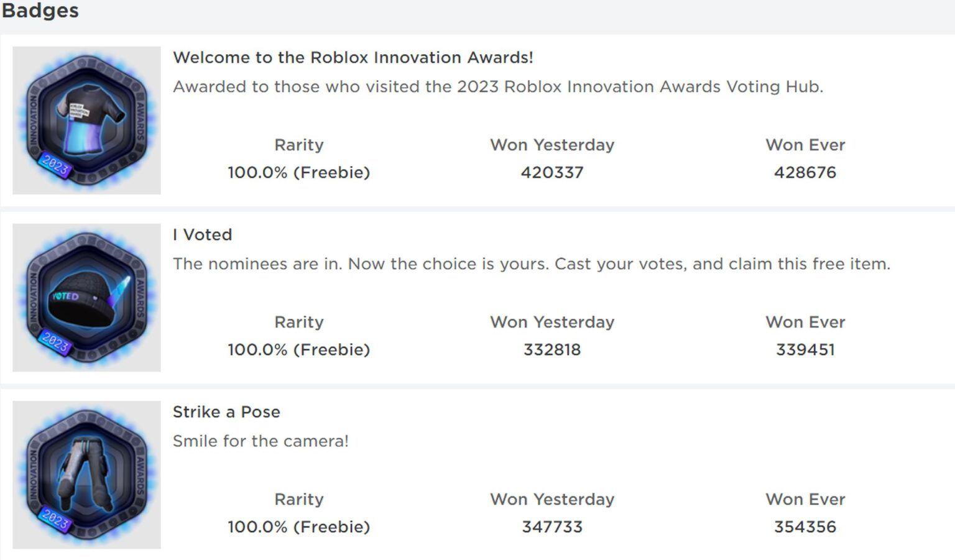
Task: Click the Cast your votes description line
Action: point(533,264)
